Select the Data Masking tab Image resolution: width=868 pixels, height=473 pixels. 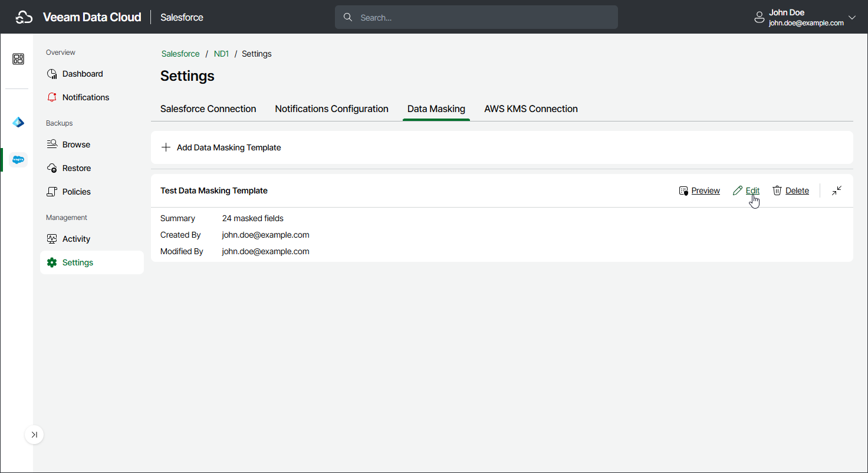(436, 109)
